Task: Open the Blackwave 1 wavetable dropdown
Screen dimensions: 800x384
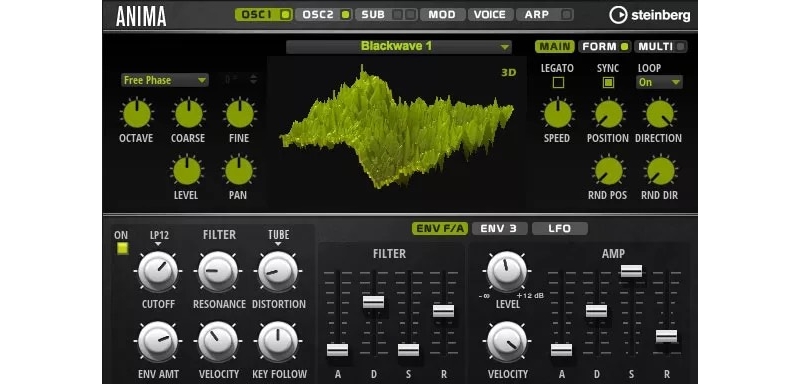Action: 398,46
